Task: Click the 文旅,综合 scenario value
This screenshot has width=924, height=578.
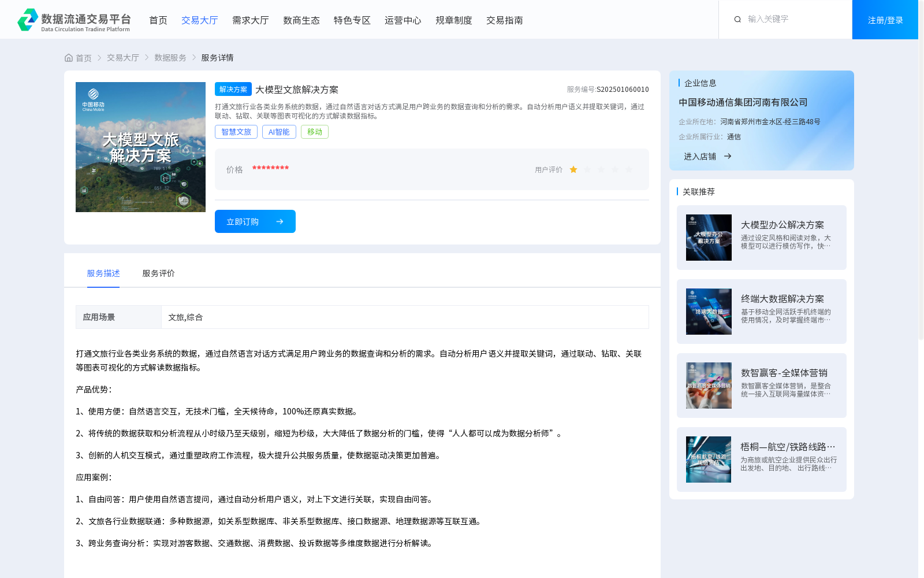Action: click(x=185, y=317)
